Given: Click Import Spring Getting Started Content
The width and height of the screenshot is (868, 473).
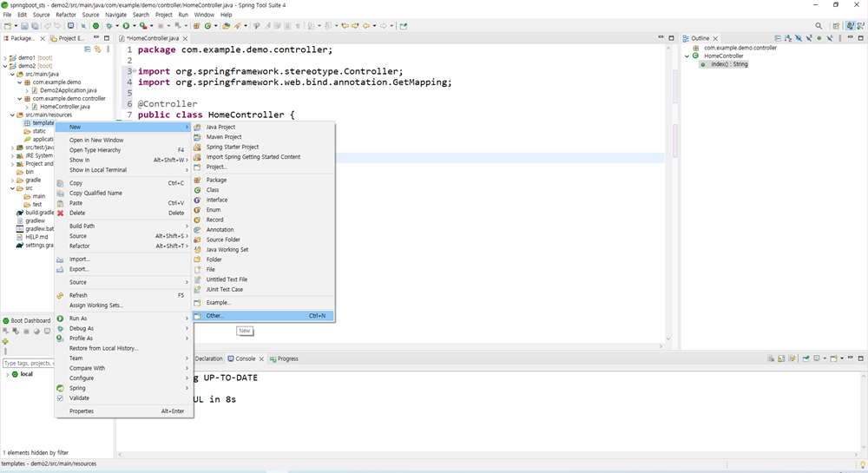Looking at the screenshot, I should [263, 157].
